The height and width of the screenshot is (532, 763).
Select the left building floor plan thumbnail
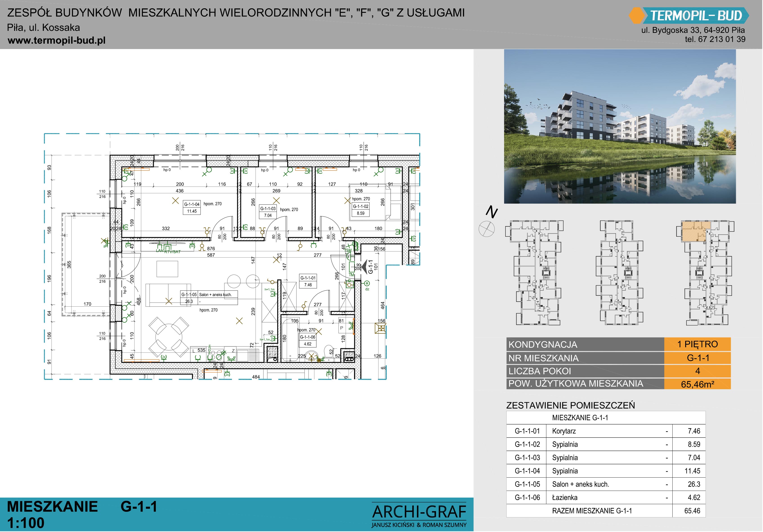534,273
